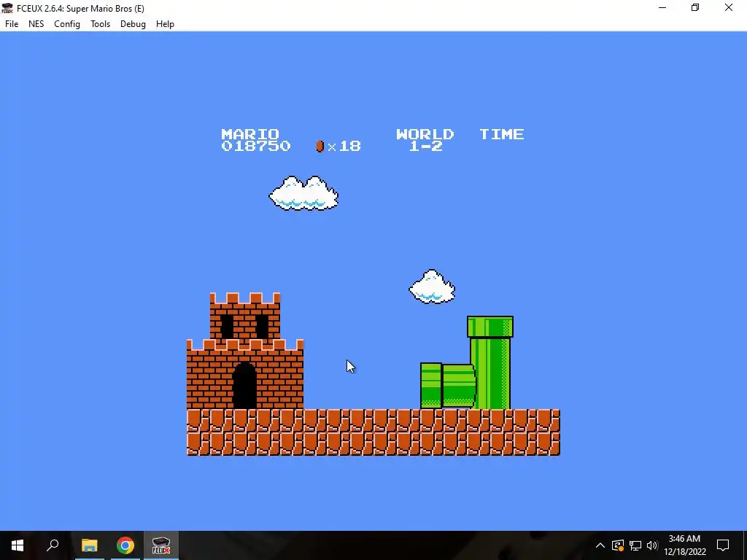Screen dimensions: 747x560
Task: Open the Help menu
Action: (165, 24)
